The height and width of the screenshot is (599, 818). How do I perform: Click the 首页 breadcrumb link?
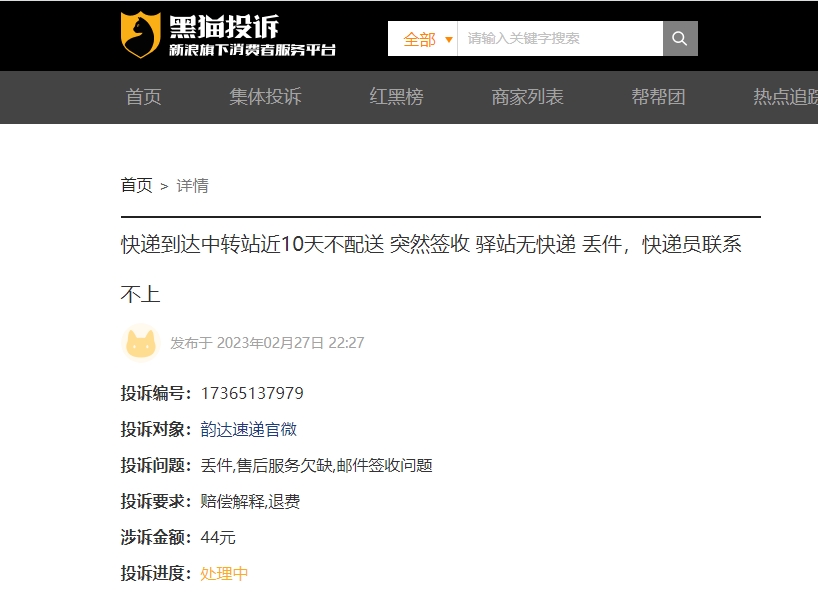(x=137, y=186)
